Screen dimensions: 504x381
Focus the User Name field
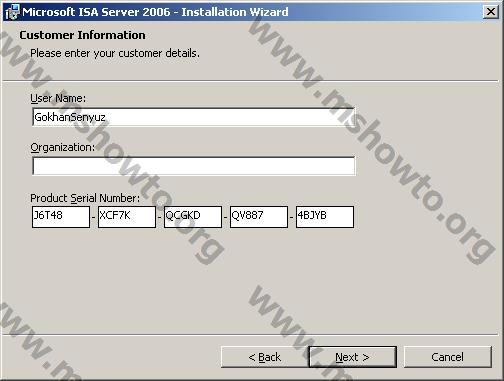pyautogui.click(x=194, y=117)
